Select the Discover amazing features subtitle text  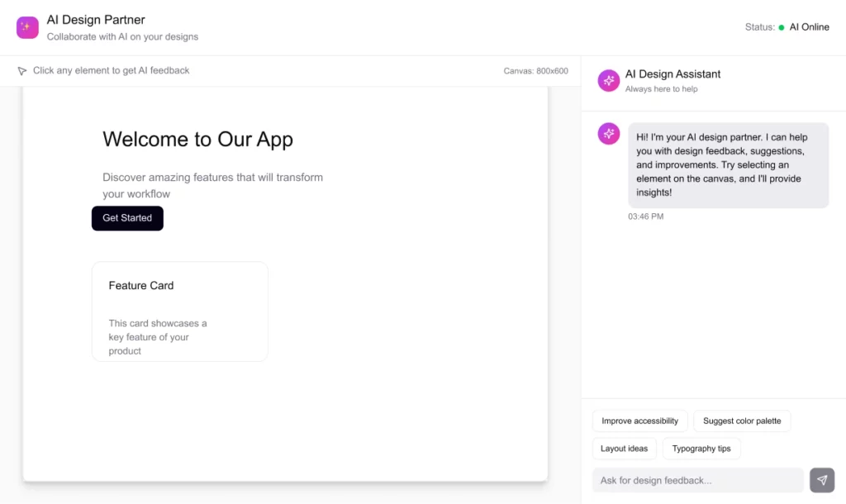[x=212, y=185]
